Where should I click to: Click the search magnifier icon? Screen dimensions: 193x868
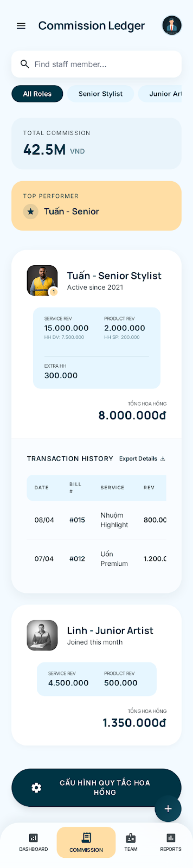point(24,64)
